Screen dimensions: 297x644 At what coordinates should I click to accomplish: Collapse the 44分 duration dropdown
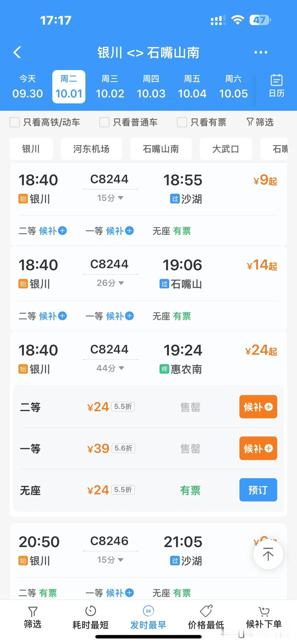tap(110, 368)
